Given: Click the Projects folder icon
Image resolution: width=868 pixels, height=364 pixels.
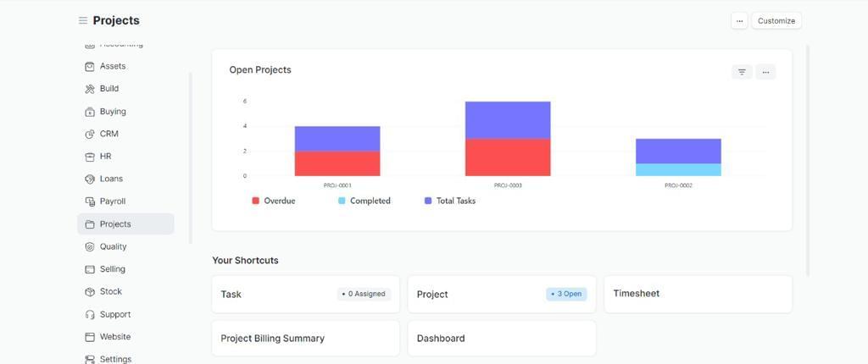Looking at the screenshot, I should click(x=90, y=224).
